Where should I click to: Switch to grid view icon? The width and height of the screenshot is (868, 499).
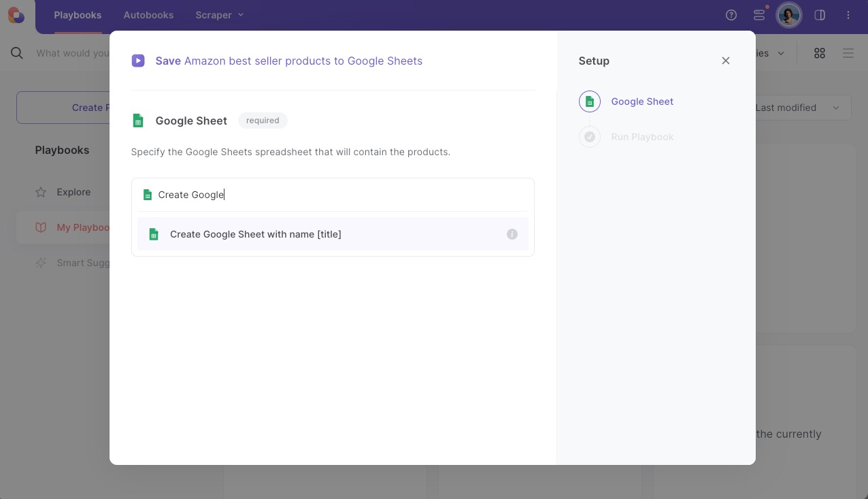[x=820, y=53]
